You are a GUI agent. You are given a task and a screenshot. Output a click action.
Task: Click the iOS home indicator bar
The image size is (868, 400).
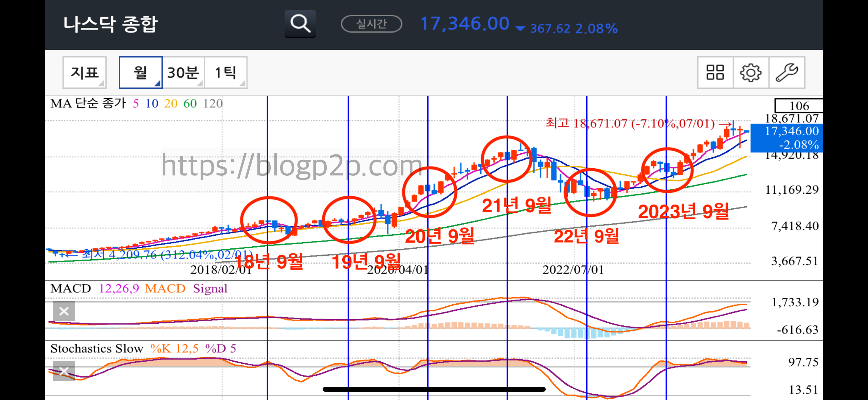[x=434, y=389]
